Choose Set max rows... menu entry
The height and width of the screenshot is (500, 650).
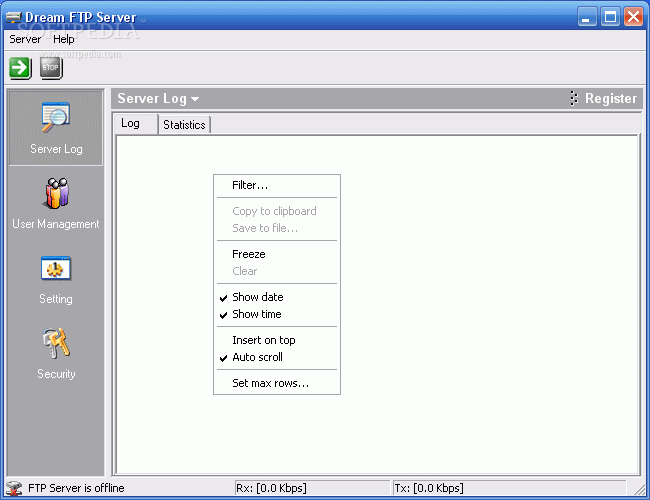277,383
